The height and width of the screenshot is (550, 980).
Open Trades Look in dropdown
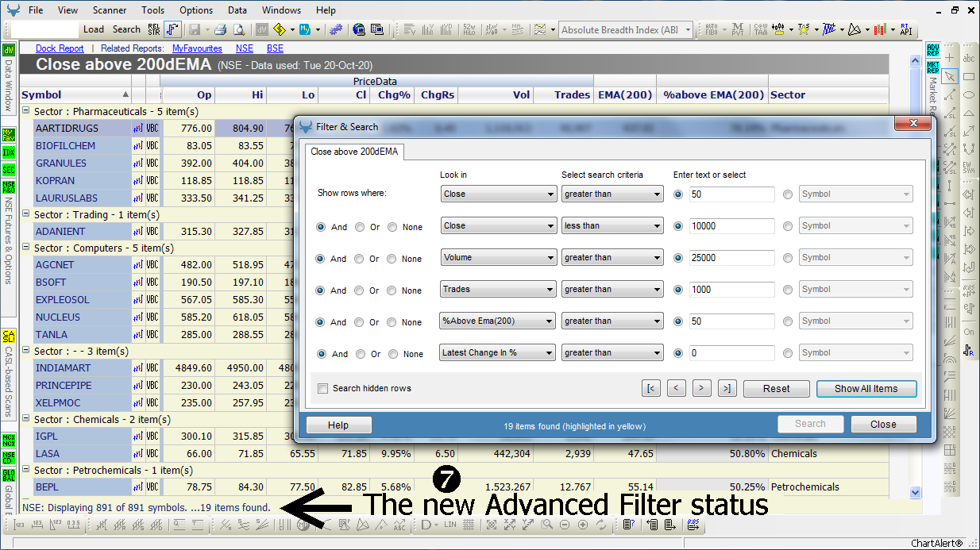point(497,289)
